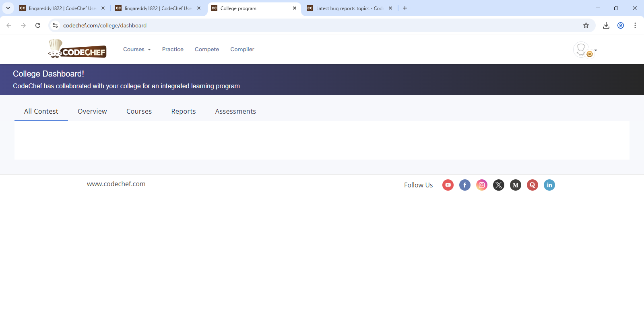The image size is (644, 320).
Task: Close the second lingareddy1822 tab
Action: point(199,8)
